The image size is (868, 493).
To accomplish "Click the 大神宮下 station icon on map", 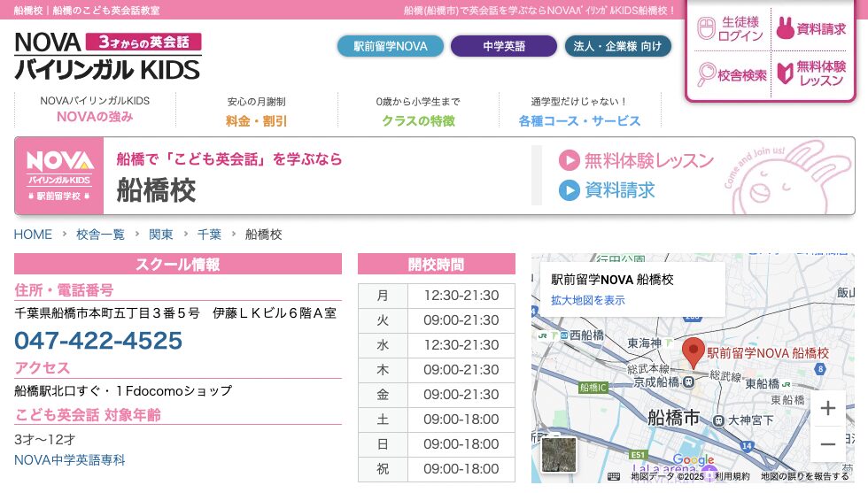I will (718, 420).
